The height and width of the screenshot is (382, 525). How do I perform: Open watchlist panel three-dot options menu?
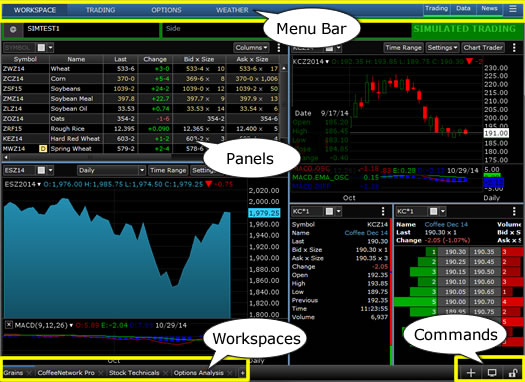279,48
